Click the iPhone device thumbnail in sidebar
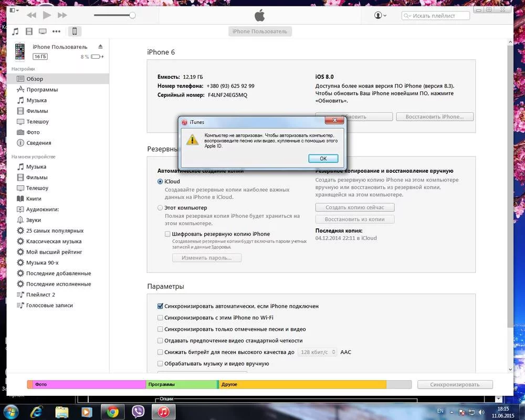Viewport: 525px width, 420px height. tap(20, 51)
